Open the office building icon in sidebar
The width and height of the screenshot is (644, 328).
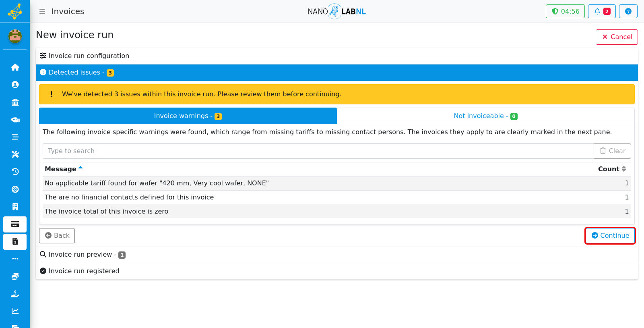(x=15, y=207)
